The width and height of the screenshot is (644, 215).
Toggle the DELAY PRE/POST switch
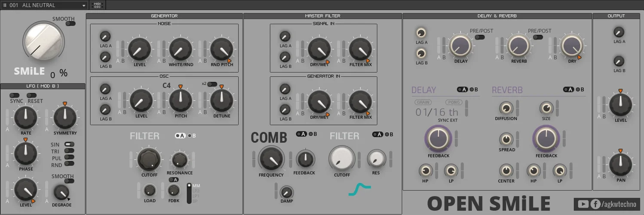[479, 37]
